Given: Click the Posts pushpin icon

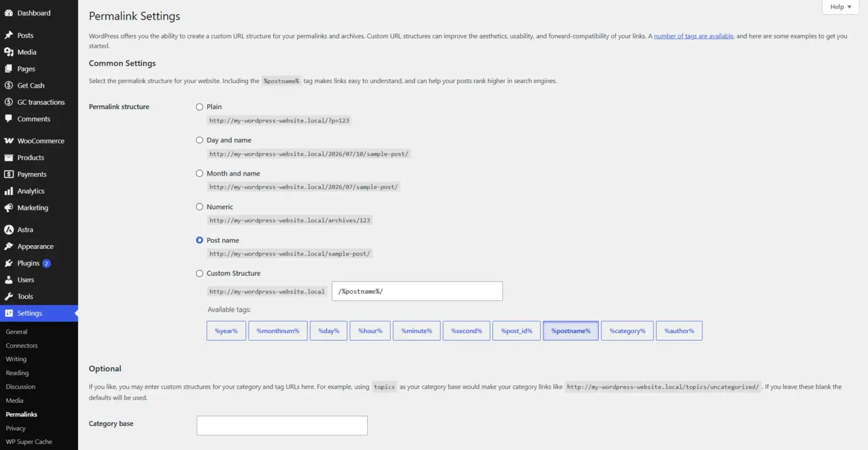Looking at the screenshot, I should tap(9, 35).
